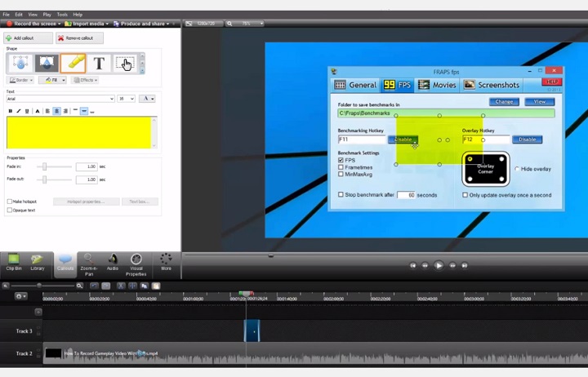This screenshot has width=588, height=377.
Task: Open the Tools menu
Action: pos(62,15)
